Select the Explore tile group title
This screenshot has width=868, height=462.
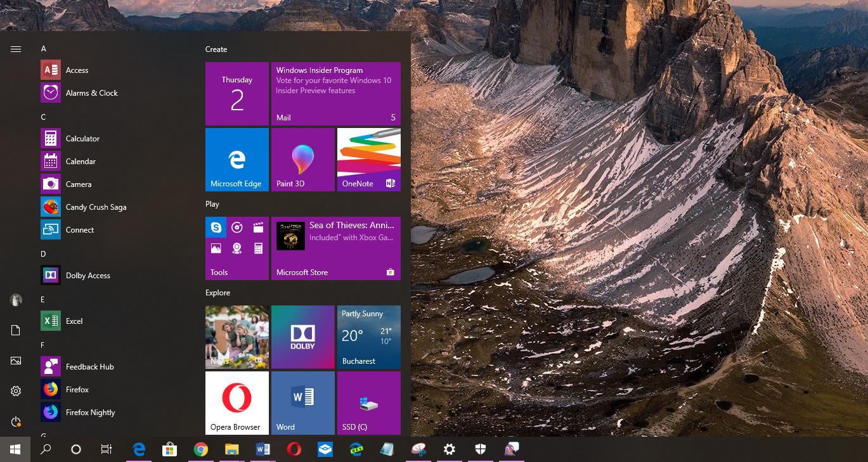(217, 293)
